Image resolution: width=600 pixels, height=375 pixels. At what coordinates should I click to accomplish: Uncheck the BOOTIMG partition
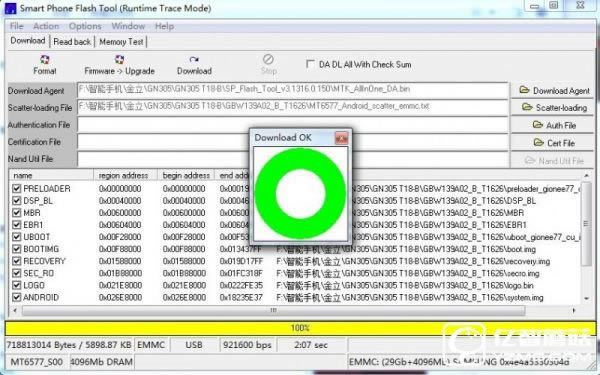pos(16,249)
